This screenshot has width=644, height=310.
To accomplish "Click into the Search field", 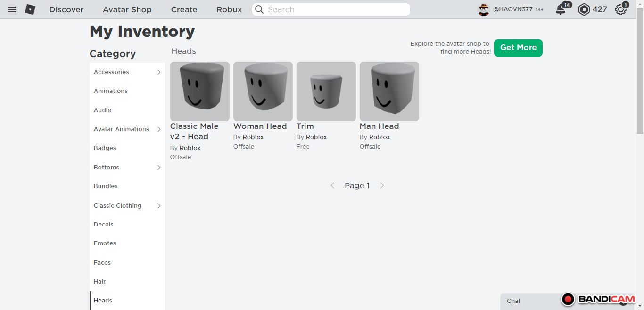I will (x=335, y=9).
